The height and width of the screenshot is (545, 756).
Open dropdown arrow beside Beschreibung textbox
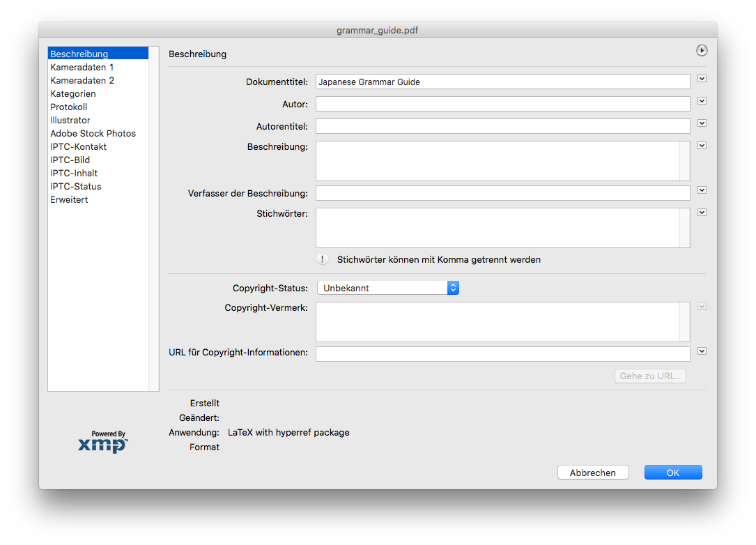click(702, 146)
